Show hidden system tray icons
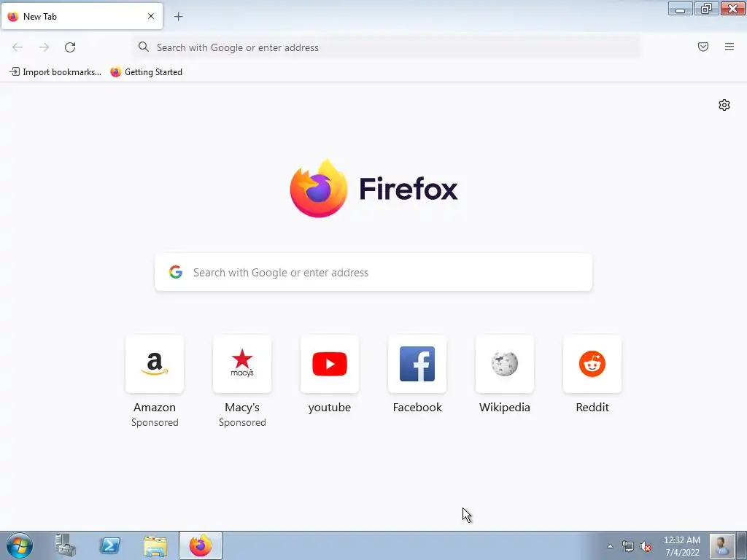This screenshot has height=560, width=747. [611, 546]
